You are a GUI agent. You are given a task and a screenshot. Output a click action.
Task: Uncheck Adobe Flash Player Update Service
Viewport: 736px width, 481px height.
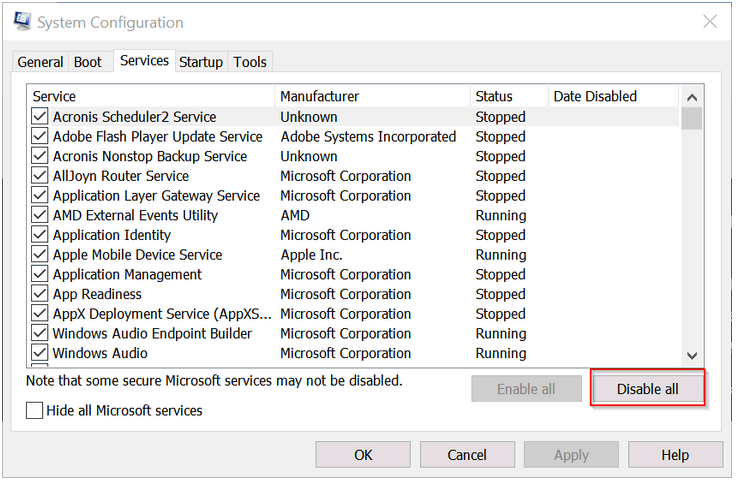coord(39,136)
